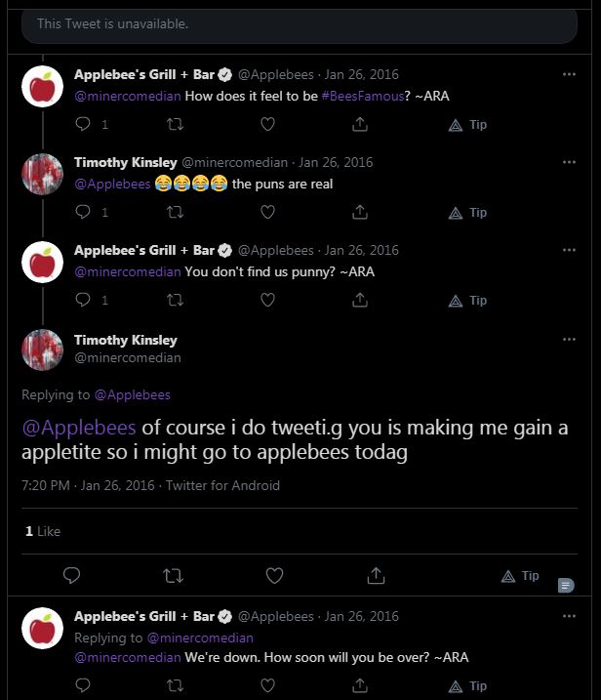Retweet the "the puns are real" reply
Image resolution: width=601 pixels, height=700 pixels.
tap(175, 212)
